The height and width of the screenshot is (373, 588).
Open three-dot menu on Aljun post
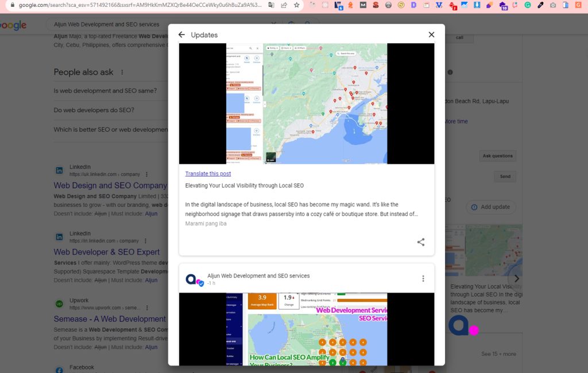coord(423,278)
